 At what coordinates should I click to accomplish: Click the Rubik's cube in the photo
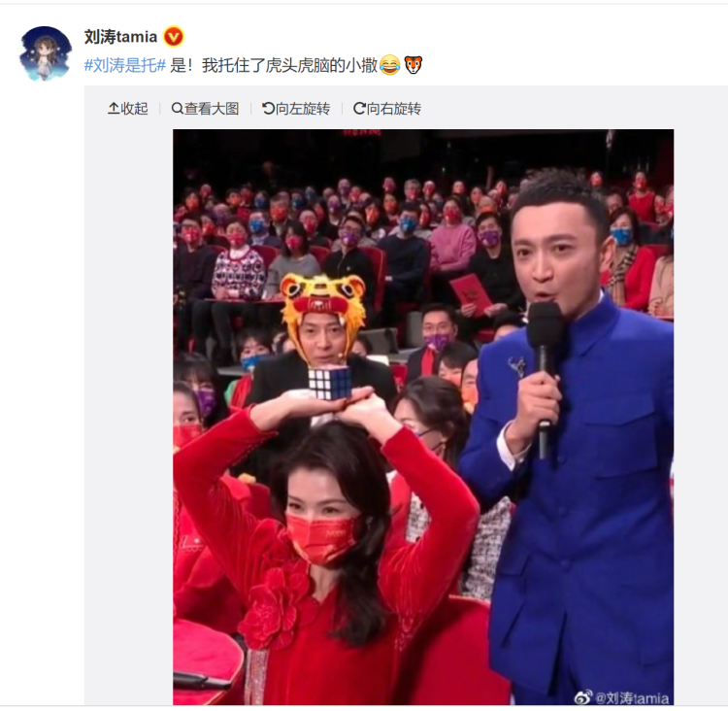pos(330,384)
